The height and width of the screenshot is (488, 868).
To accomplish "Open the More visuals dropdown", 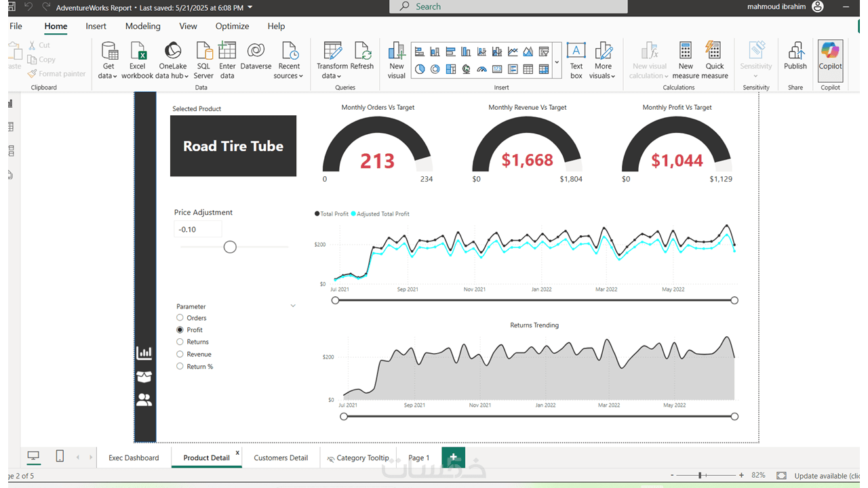I will click(x=603, y=60).
